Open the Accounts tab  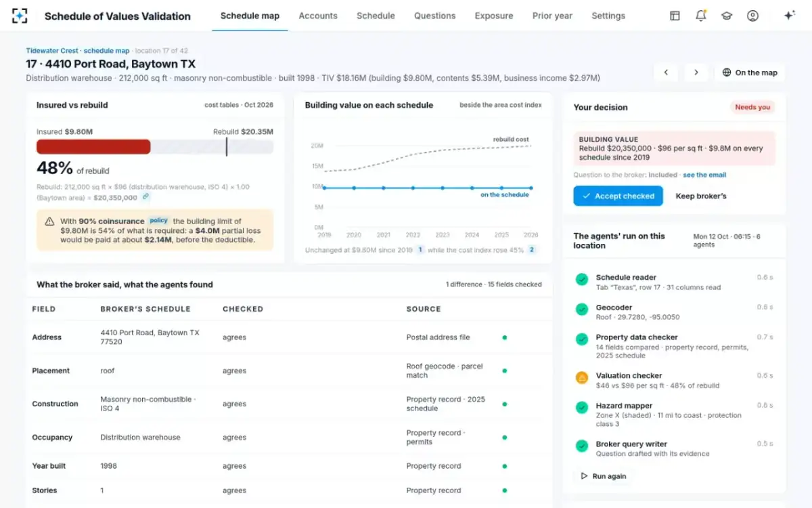coord(318,16)
